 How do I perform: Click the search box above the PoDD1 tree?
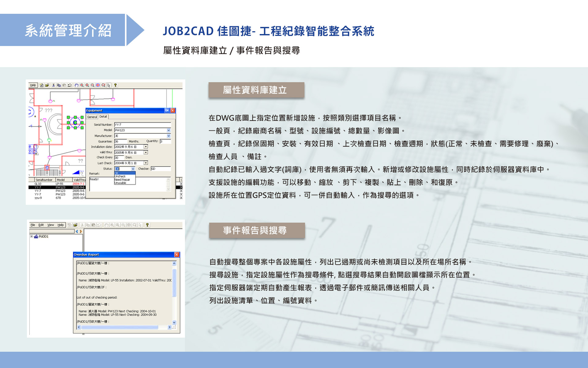[x=52, y=231]
